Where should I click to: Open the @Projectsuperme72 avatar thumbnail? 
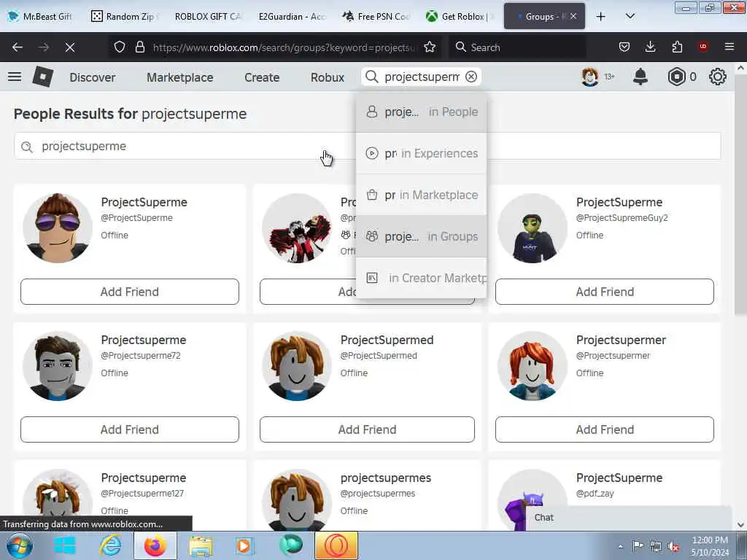point(57,366)
